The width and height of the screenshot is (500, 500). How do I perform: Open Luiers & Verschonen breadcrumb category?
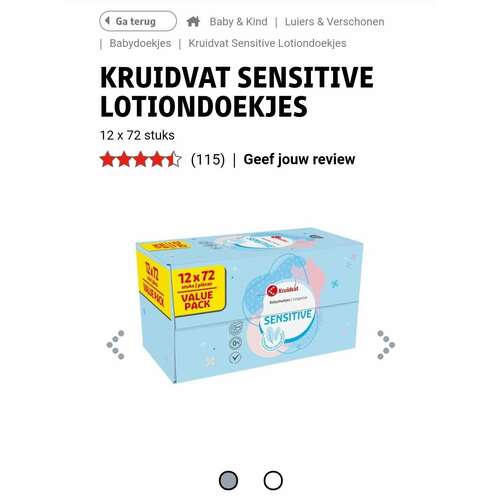pos(334,22)
